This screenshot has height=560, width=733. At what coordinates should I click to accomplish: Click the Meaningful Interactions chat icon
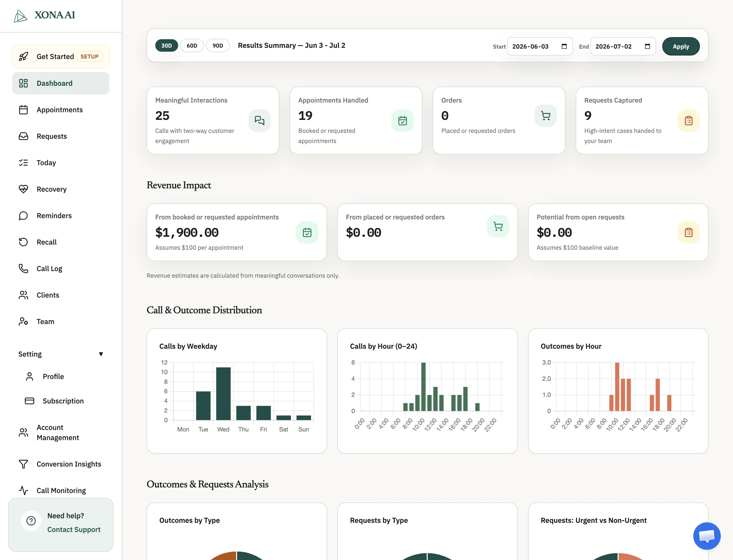259,120
